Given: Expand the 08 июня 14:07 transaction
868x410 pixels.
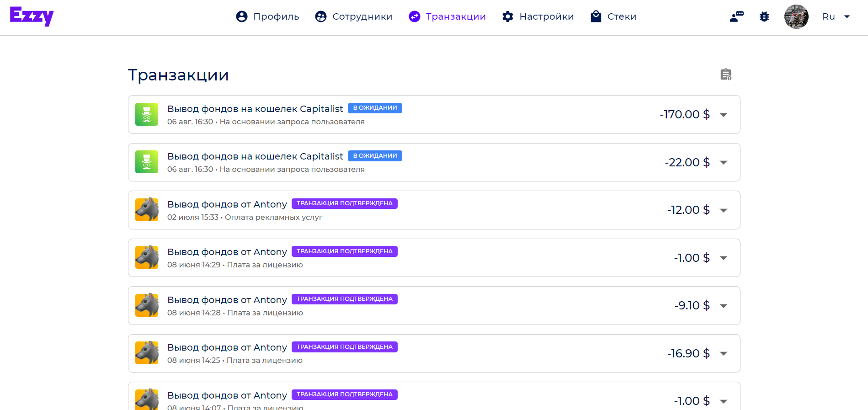Looking at the screenshot, I should point(724,401).
